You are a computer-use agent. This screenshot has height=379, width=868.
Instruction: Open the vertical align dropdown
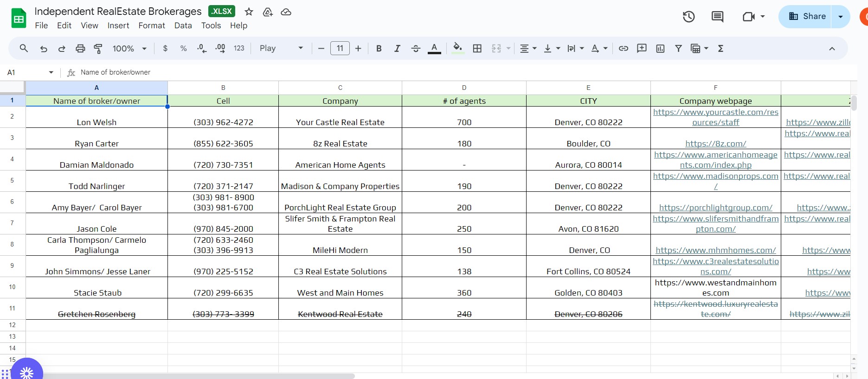coord(552,48)
